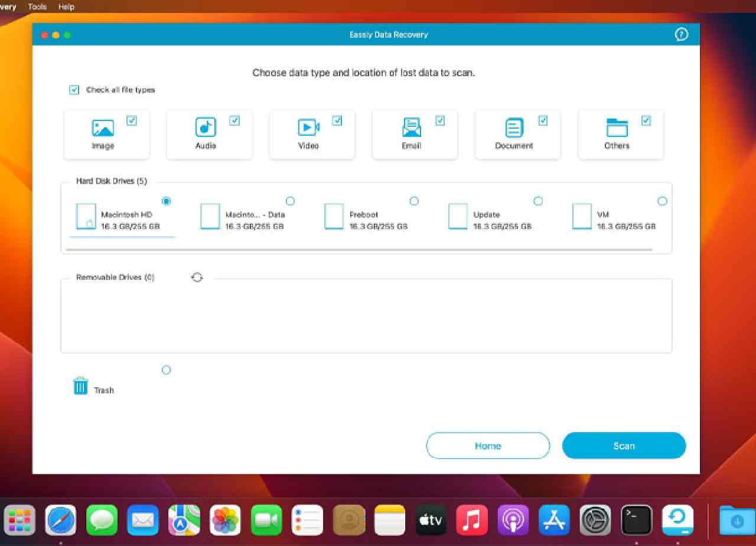Open the Tools menu
The image size is (756, 546).
(x=37, y=7)
